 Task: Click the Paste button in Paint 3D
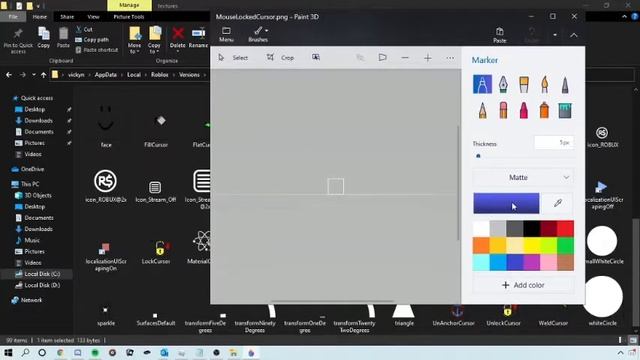coord(500,35)
